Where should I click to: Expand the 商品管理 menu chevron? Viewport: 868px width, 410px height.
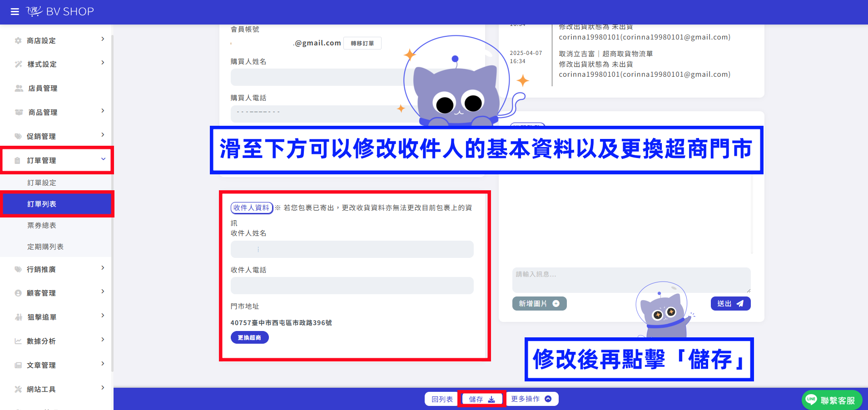[103, 111]
